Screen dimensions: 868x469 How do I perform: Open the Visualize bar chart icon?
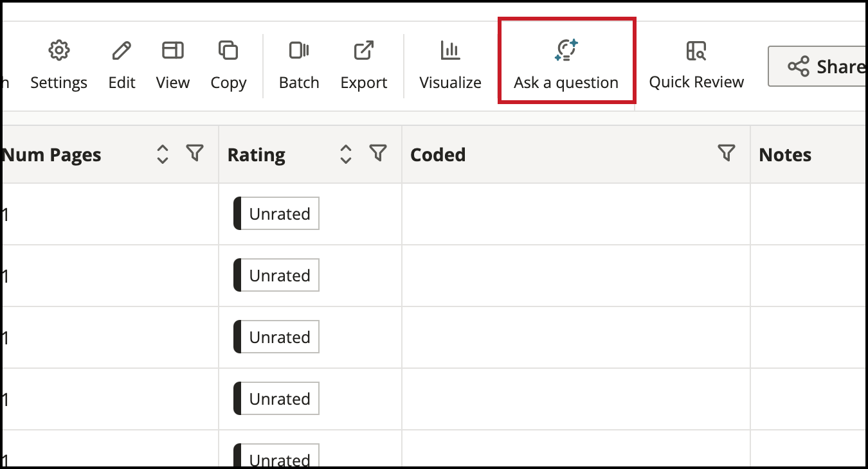coord(450,50)
